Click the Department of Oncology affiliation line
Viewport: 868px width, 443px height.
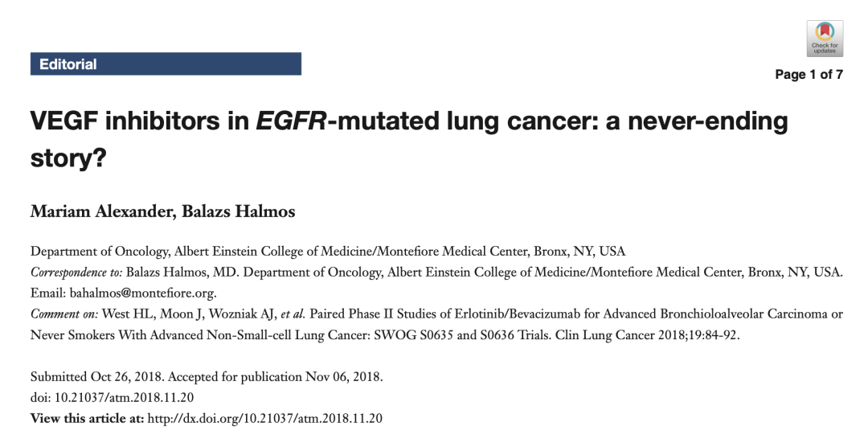[327, 252]
